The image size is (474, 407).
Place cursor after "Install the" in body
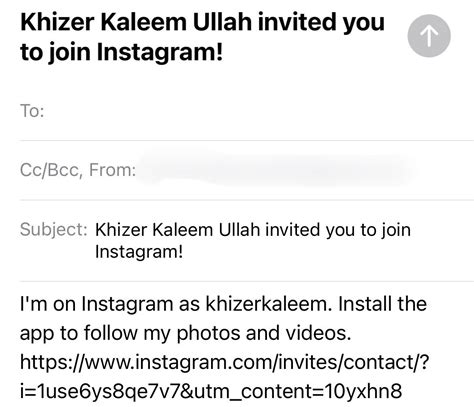427,304
